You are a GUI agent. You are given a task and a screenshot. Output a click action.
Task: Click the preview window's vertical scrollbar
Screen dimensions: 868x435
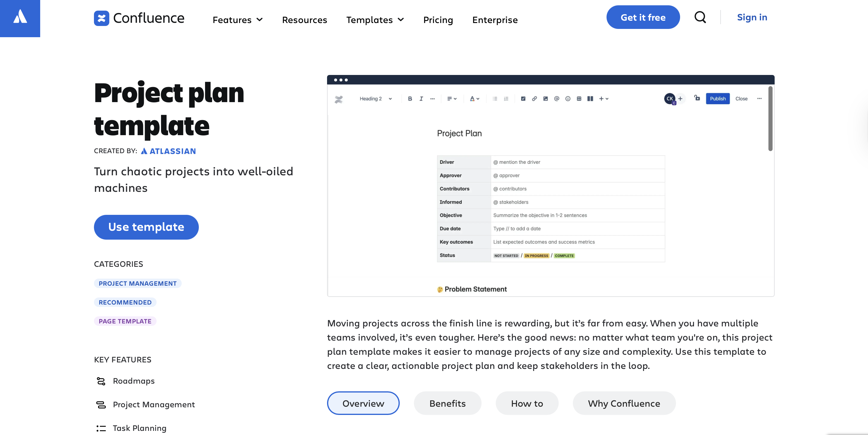coord(770,119)
